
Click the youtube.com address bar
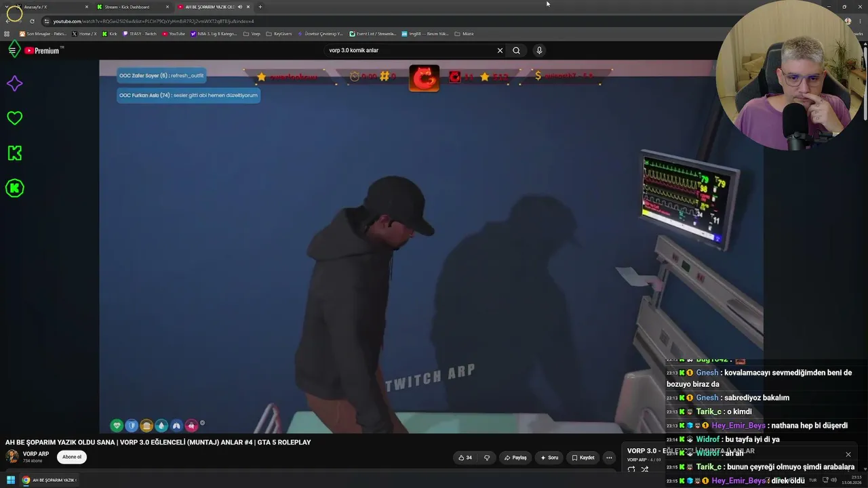point(434,21)
